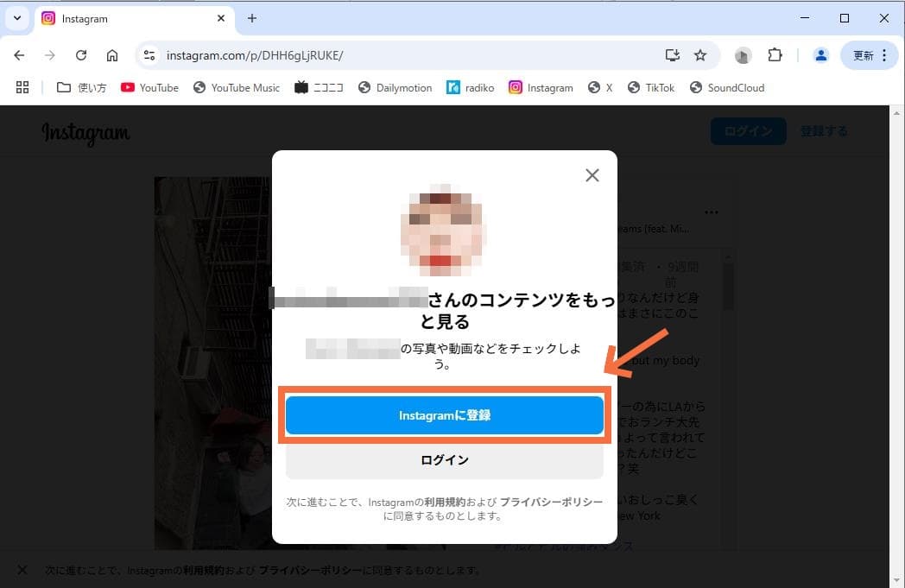Screen dimensions: 905x588
Task: Open the プライバシーポリシー link in dialog
Action: [x=551, y=503]
